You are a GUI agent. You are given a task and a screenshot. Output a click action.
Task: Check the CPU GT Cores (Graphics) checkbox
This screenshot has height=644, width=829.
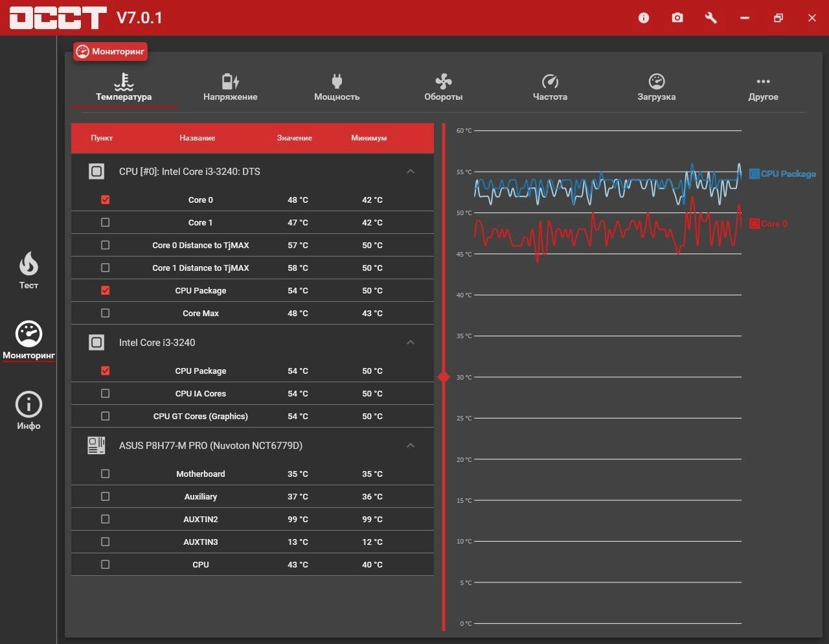tap(106, 416)
